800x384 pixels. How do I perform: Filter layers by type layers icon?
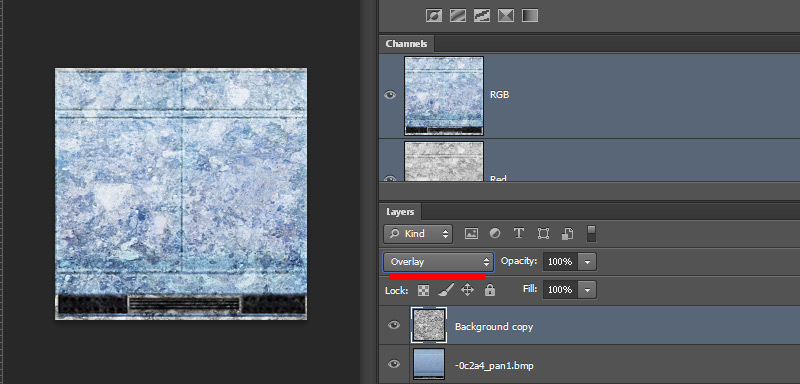coord(519,234)
